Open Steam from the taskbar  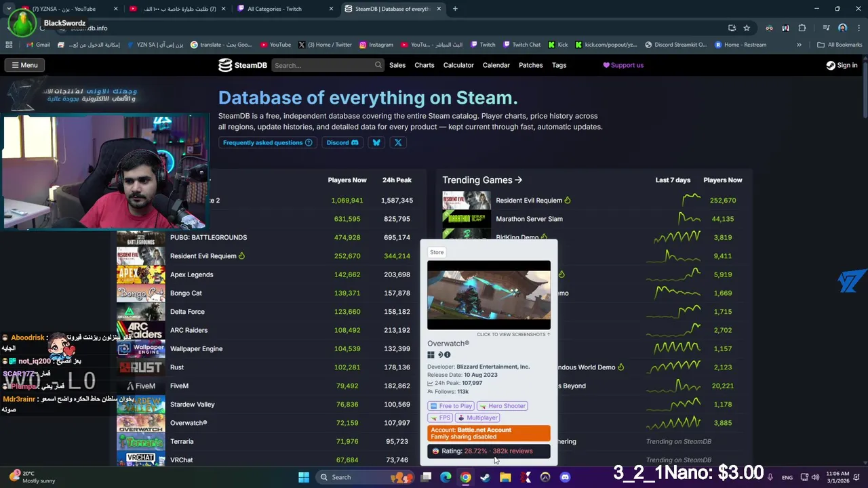click(x=486, y=477)
